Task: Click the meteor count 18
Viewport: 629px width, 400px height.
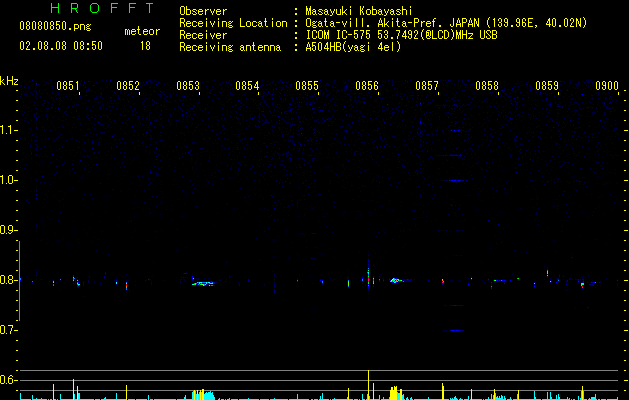Action: (x=145, y=46)
